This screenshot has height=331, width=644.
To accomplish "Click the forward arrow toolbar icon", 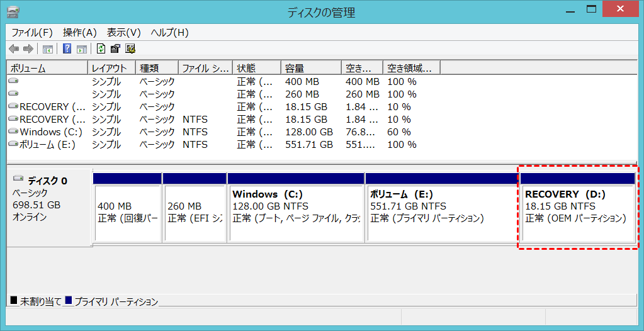I will 28,49.
